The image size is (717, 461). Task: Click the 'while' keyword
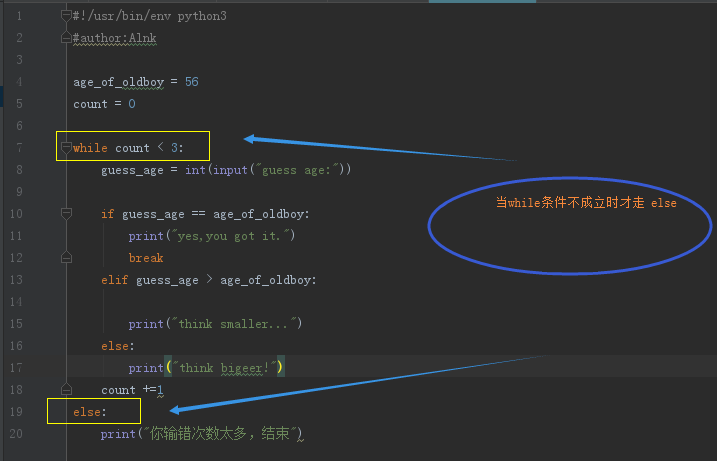pyautogui.click(x=90, y=148)
